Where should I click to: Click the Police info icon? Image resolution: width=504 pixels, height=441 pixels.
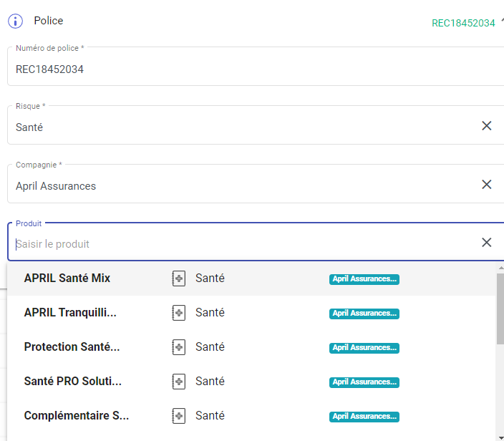16,21
